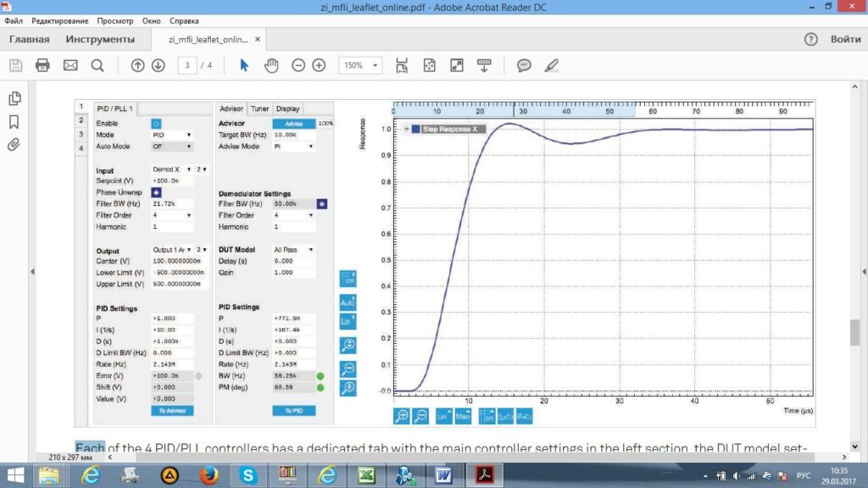Click the vertical scrollbar thumb

point(855,331)
